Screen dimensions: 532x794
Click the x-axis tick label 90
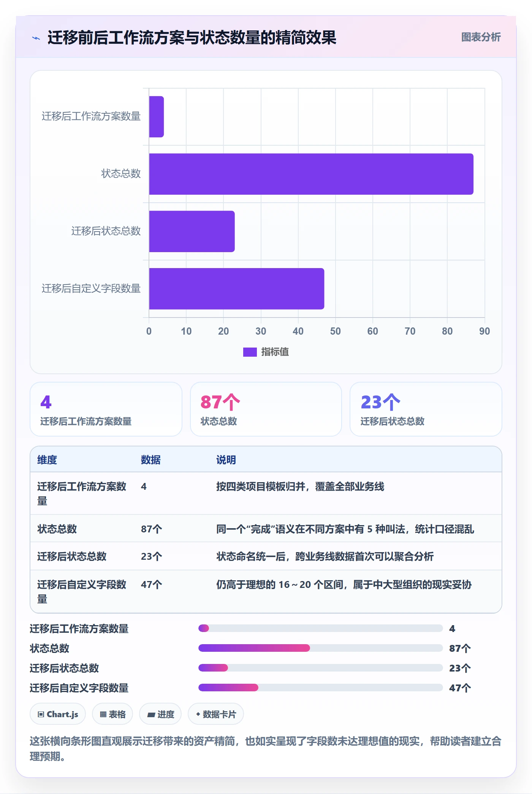click(x=484, y=331)
